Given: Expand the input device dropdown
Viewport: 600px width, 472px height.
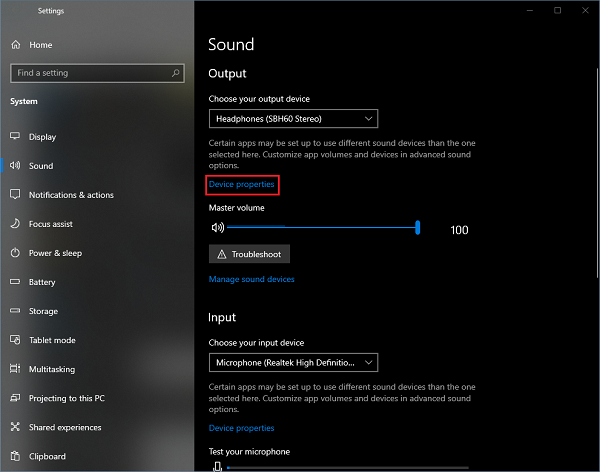Looking at the screenshot, I should [293, 362].
